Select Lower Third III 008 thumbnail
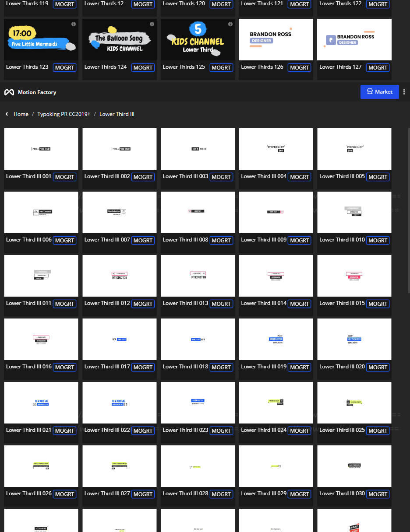The width and height of the screenshot is (410, 532). [198, 212]
